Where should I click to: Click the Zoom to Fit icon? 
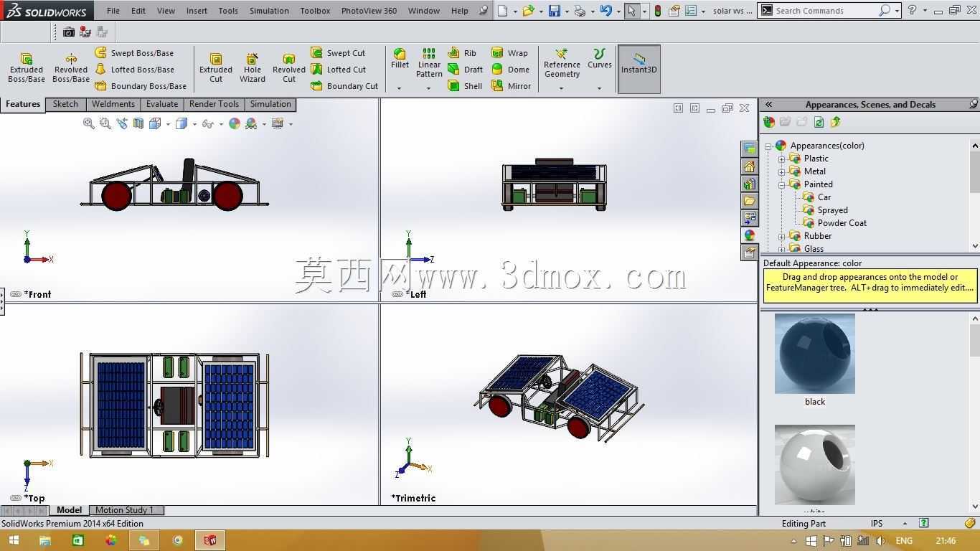(x=89, y=123)
